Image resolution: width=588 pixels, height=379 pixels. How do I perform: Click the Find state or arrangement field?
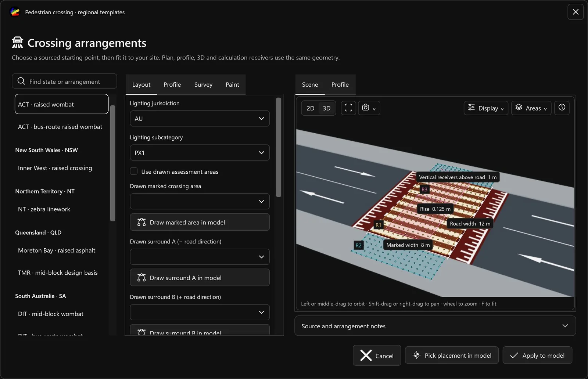pyautogui.click(x=64, y=81)
